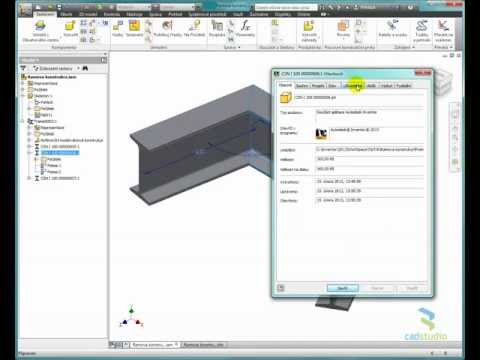The image size is (480, 360).
Task: Click the help icon in browser panel header
Action: (104, 60)
